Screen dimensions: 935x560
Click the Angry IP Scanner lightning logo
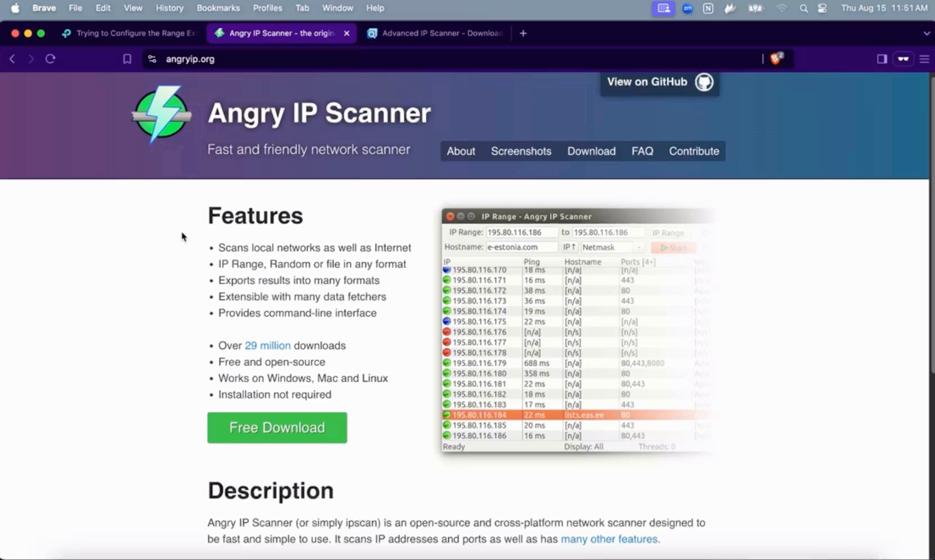162,114
